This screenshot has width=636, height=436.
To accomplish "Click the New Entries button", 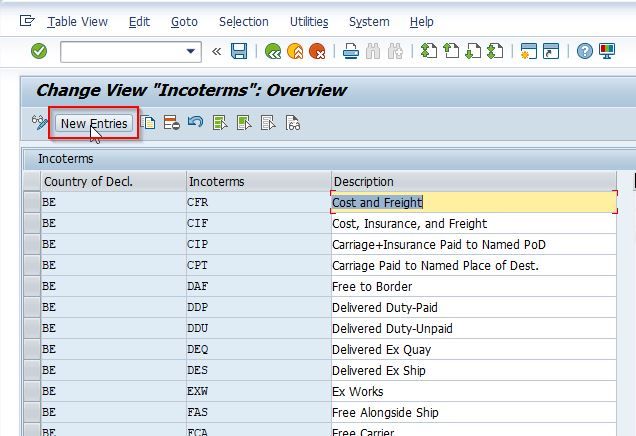I will 94,123.
